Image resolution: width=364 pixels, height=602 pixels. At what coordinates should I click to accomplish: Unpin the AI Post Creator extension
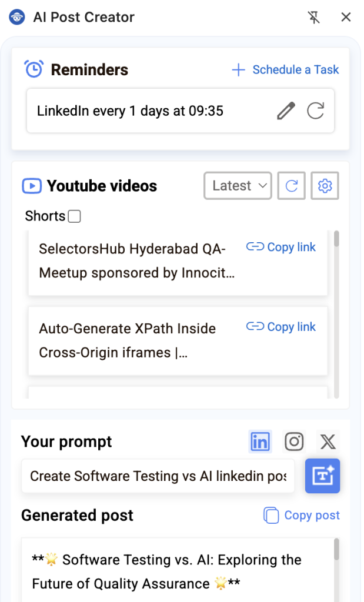(x=315, y=17)
